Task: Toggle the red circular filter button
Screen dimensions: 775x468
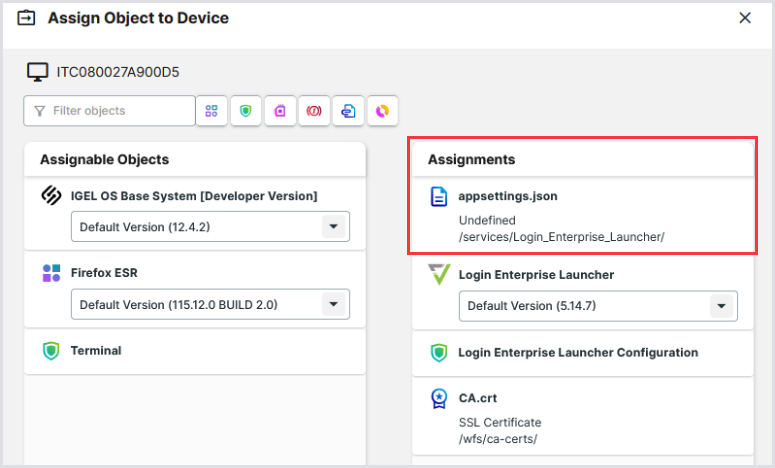Action: [x=314, y=111]
